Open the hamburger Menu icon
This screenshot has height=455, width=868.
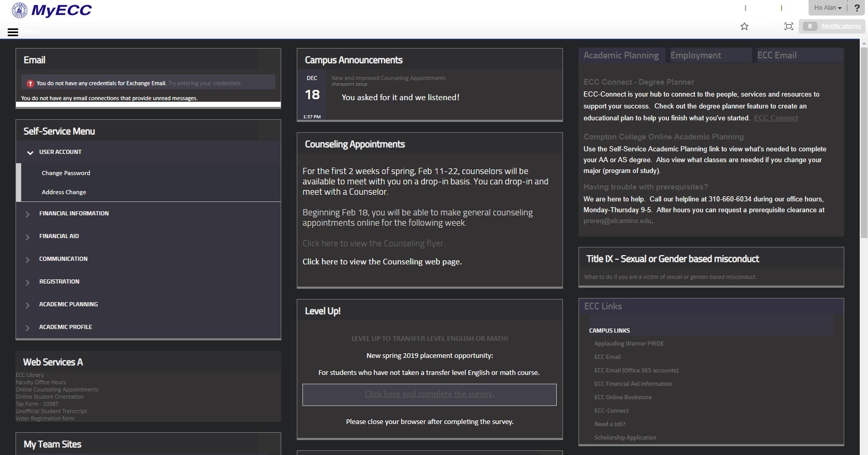click(13, 32)
